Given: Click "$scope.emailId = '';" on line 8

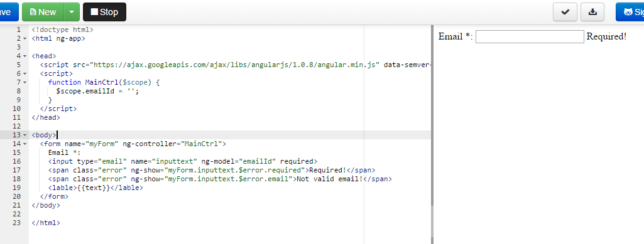Looking at the screenshot, I should (98, 91).
